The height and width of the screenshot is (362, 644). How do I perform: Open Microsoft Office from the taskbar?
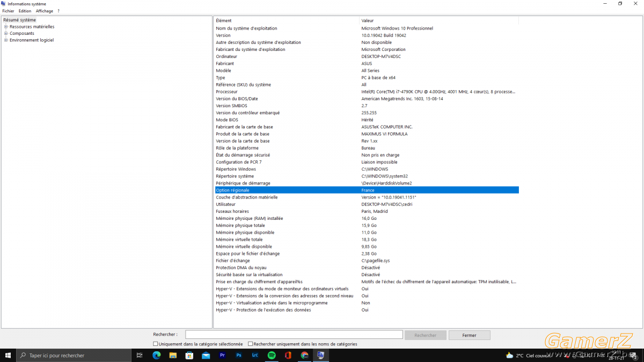coord(288,355)
